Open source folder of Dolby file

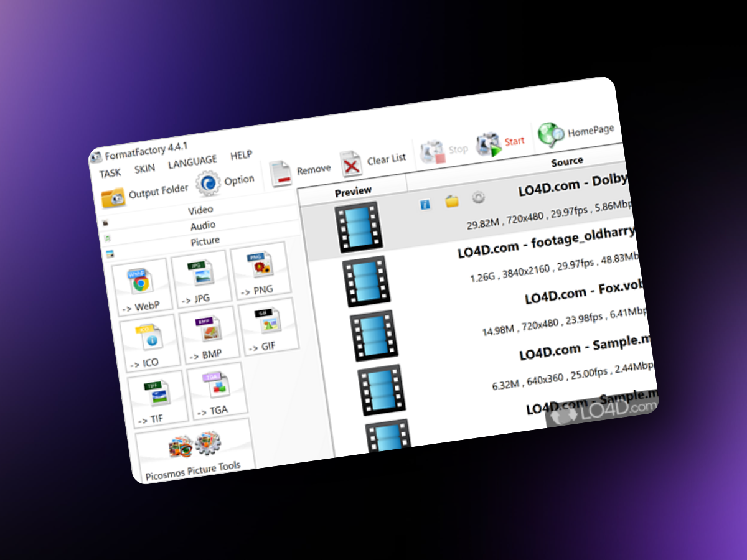click(452, 201)
